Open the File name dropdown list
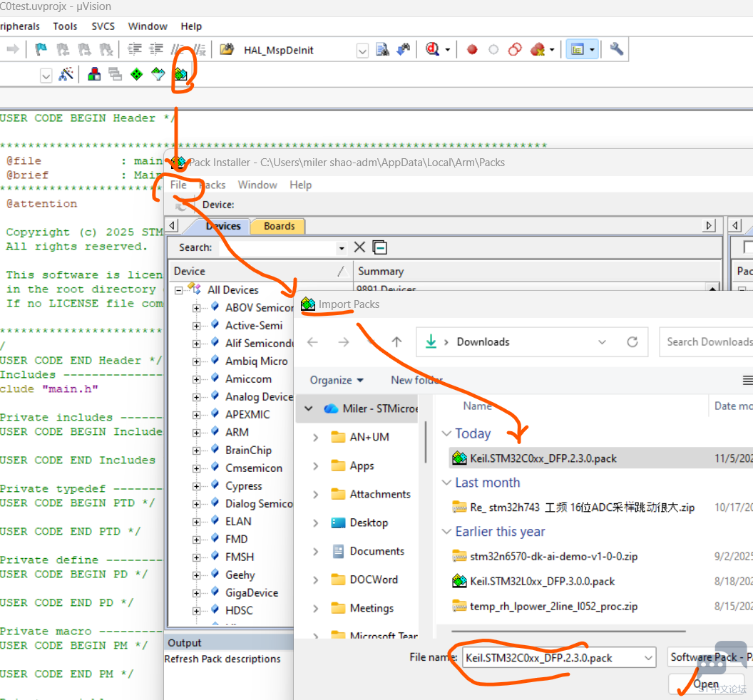The image size is (753, 700). click(647, 658)
